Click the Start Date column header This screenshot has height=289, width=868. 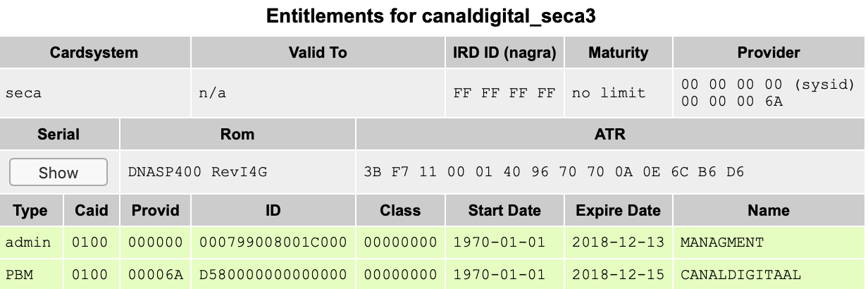pyautogui.click(x=504, y=210)
